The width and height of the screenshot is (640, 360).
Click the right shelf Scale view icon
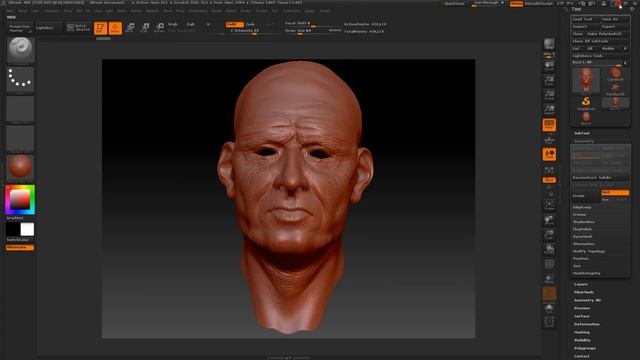pos(549,235)
